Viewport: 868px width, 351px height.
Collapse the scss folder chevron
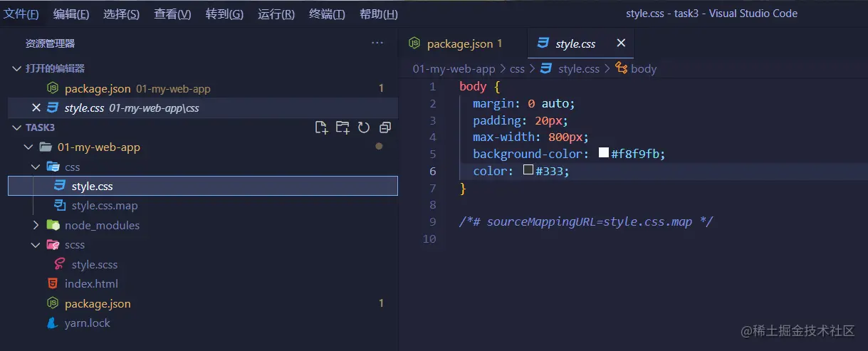click(x=36, y=245)
